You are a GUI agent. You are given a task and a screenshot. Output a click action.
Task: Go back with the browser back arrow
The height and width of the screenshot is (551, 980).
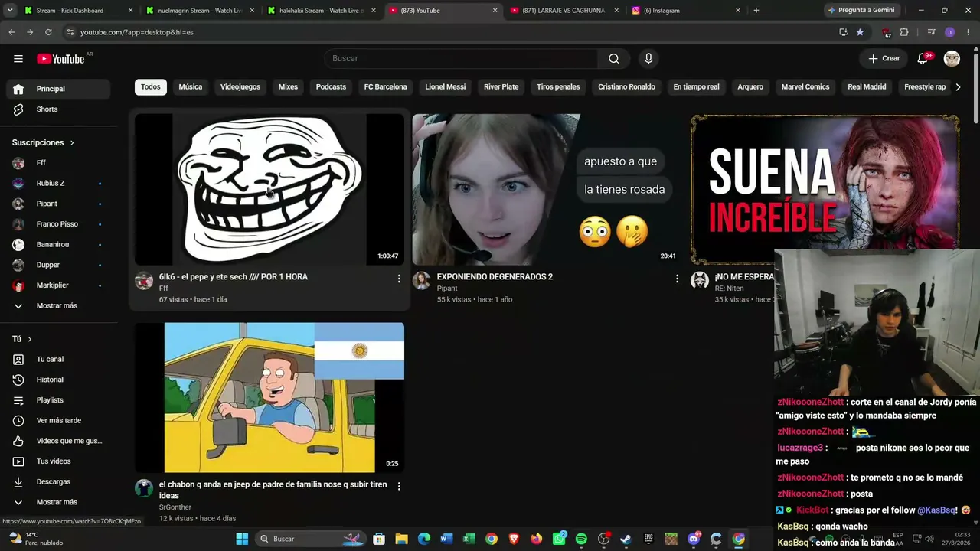tap(11, 32)
